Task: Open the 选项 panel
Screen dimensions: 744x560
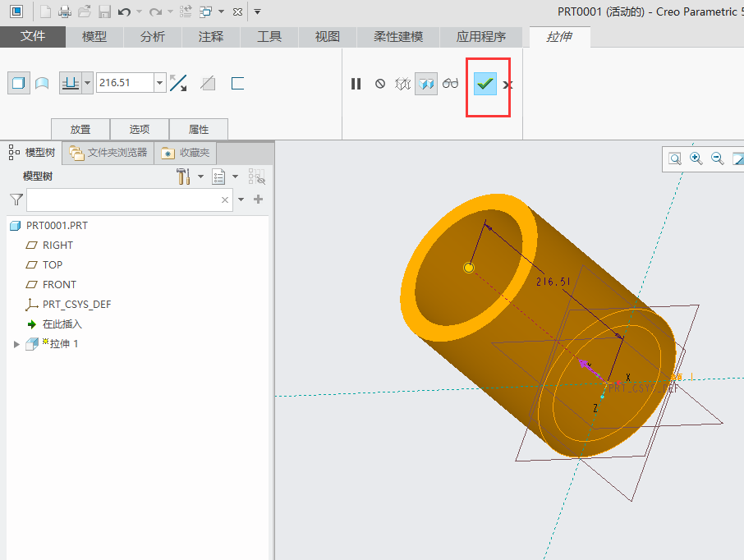Action: pyautogui.click(x=140, y=130)
